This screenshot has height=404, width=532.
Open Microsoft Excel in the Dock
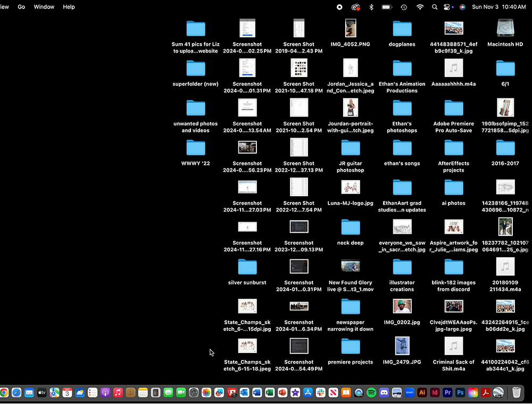pos(270,392)
